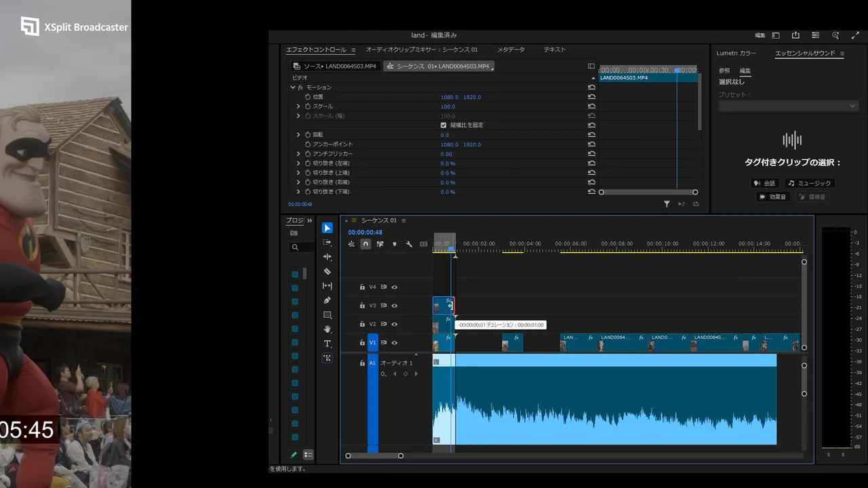The height and width of the screenshot is (488, 868).
Task: Click the export icon in Effect Controls footer
Action: pos(696,204)
